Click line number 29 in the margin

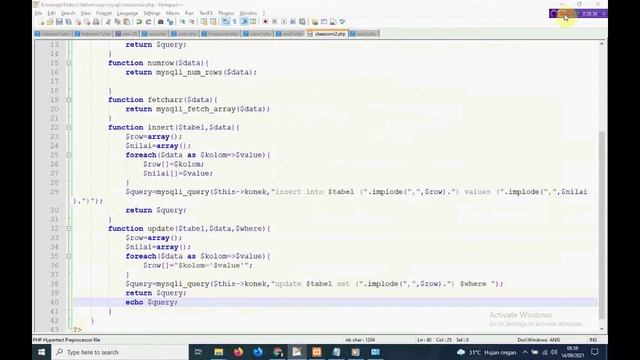tap(55, 192)
